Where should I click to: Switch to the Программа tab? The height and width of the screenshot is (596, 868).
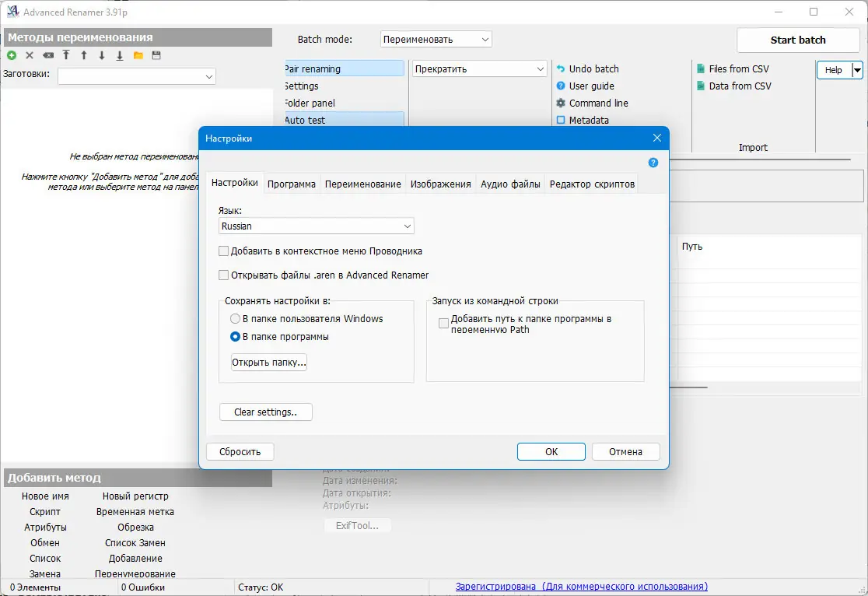291,184
